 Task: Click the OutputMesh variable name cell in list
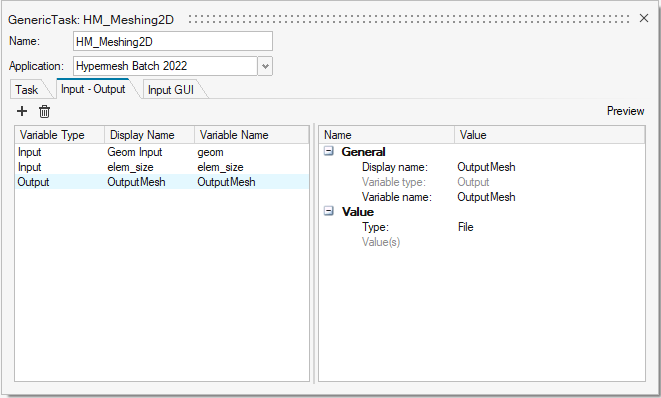click(226, 182)
